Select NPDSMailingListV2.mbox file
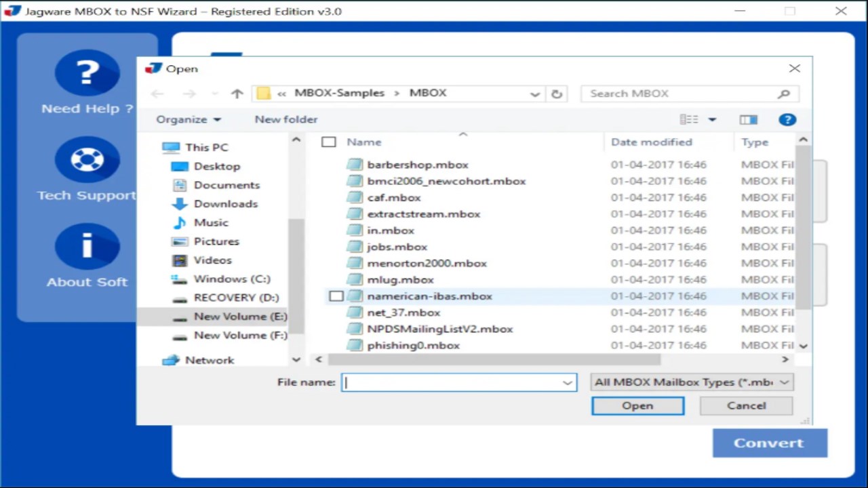This screenshot has height=488, width=868. [x=439, y=329]
